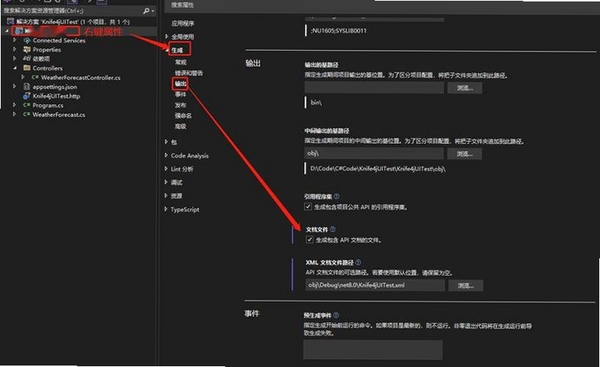
Task: Expand the appsettings.json arrow
Action: pyautogui.click(x=15, y=86)
